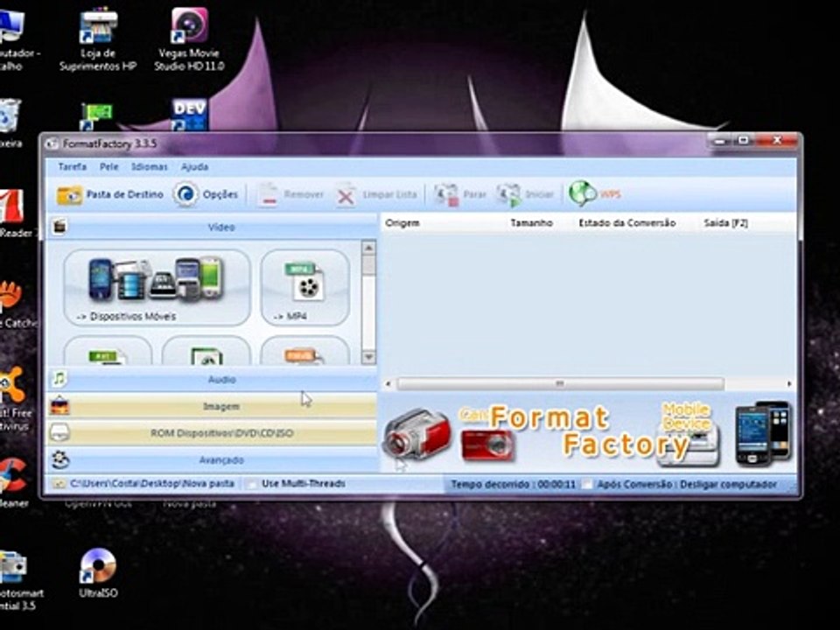Click the Format Factory banner image
The width and height of the screenshot is (840, 630).
pyautogui.click(x=587, y=433)
